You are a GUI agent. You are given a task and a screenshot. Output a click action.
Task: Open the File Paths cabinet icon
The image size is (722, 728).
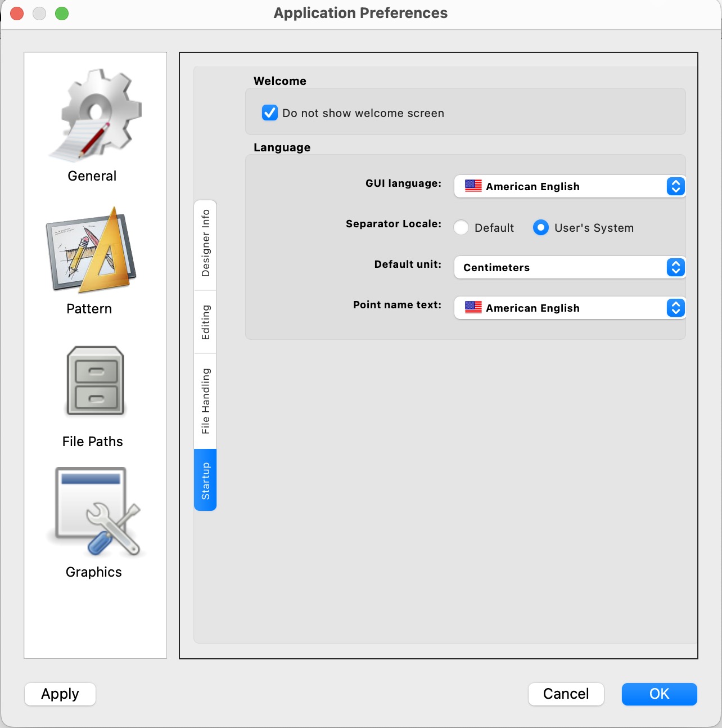pos(95,381)
